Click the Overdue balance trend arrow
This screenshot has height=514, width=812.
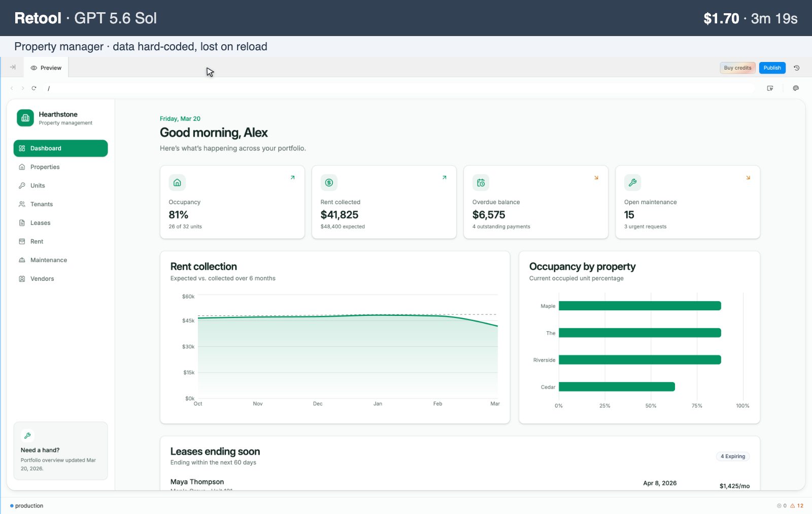596,177
